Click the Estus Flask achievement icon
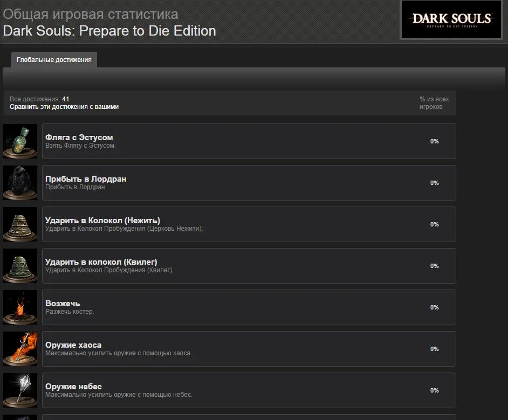 click(20, 141)
